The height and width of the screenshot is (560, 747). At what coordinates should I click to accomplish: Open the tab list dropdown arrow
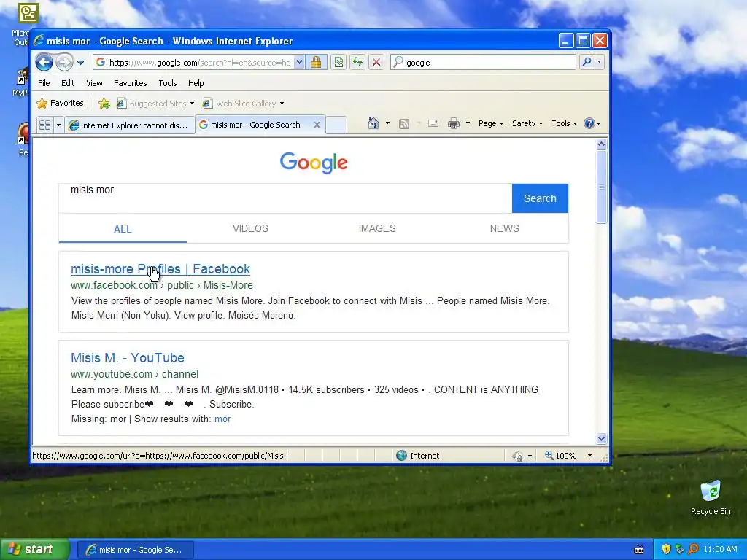click(x=58, y=125)
